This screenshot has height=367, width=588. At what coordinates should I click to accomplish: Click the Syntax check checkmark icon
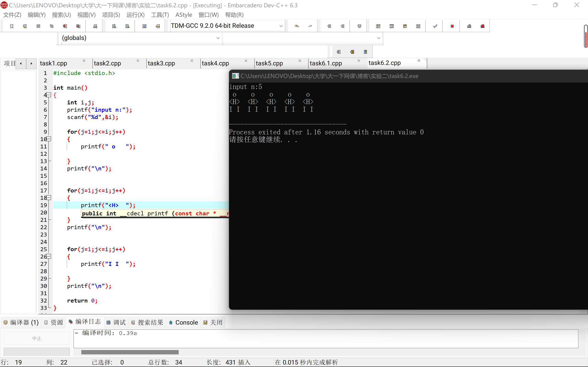435,26
